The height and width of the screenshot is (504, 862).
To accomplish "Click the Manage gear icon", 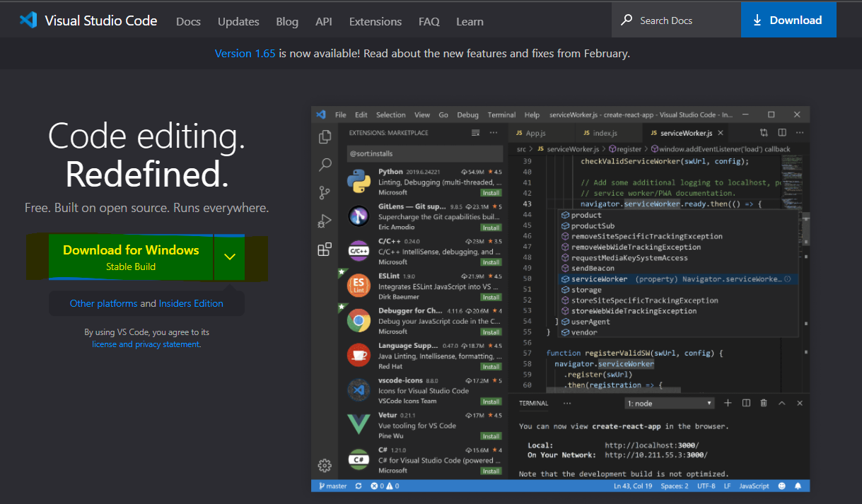I will [x=325, y=465].
